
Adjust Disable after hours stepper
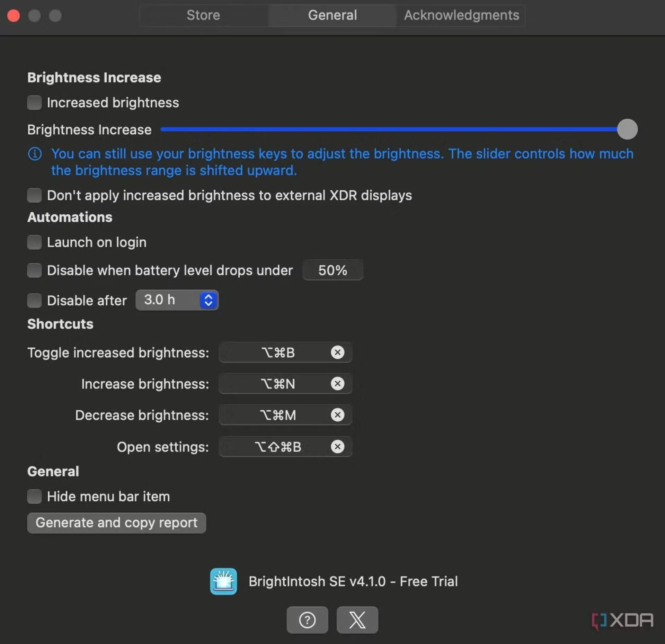click(x=208, y=300)
